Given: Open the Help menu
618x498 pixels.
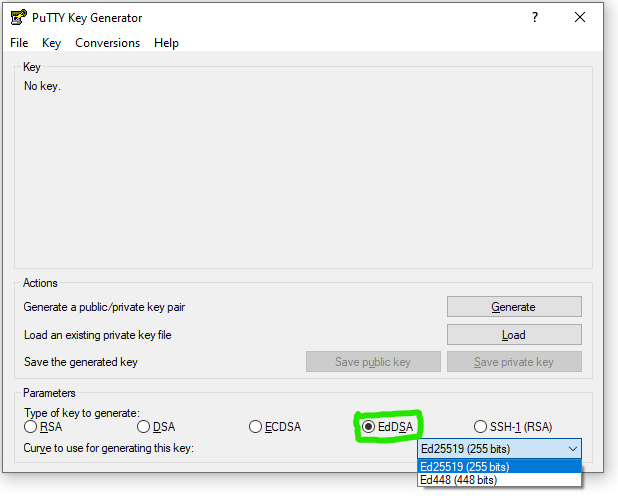Looking at the screenshot, I should click(166, 43).
